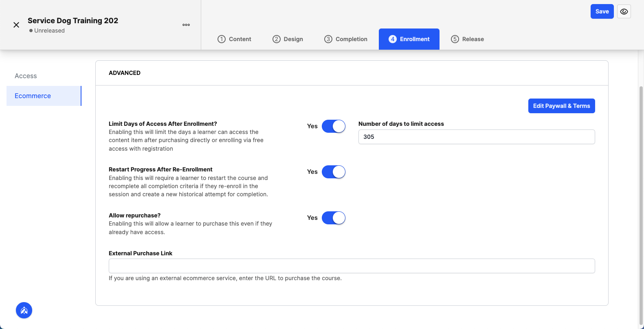Go to the Content step tab
This screenshot has height=329, width=644.
[x=234, y=39]
